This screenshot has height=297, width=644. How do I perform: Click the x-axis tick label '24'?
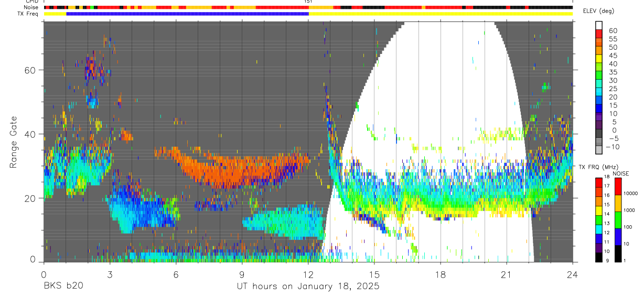pyautogui.click(x=573, y=274)
